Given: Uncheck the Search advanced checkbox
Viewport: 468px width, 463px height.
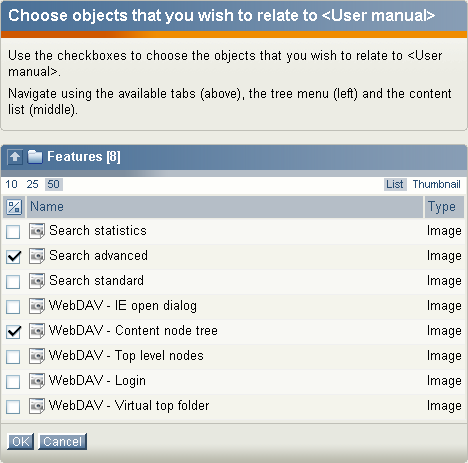Looking at the screenshot, I should tap(13, 257).
